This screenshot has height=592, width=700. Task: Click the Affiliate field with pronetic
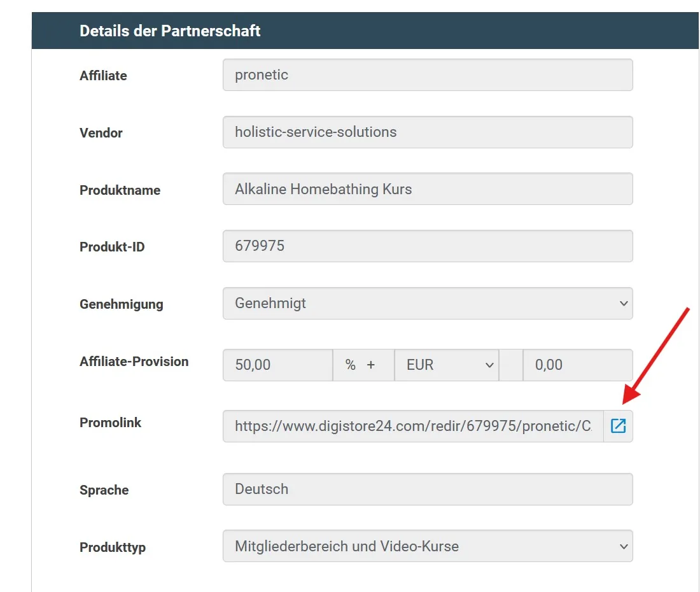[428, 74]
